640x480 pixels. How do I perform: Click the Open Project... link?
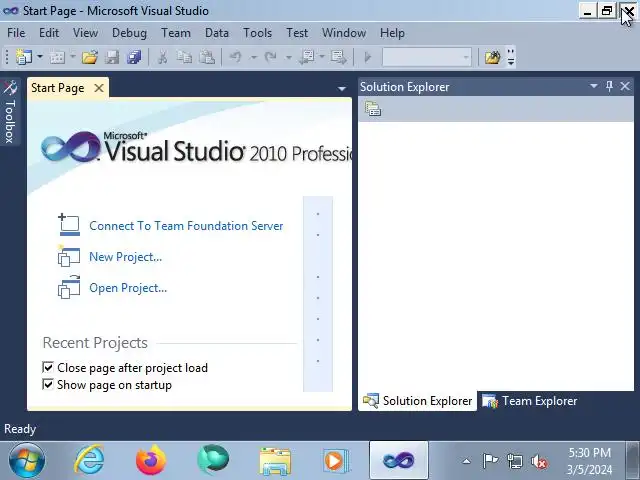coord(128,288)
